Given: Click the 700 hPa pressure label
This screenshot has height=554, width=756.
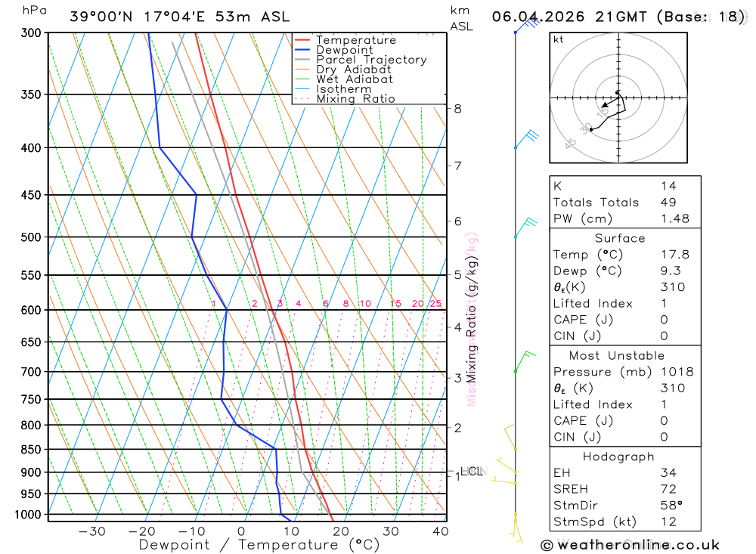Looking at the screenshot, I should 31,372.
